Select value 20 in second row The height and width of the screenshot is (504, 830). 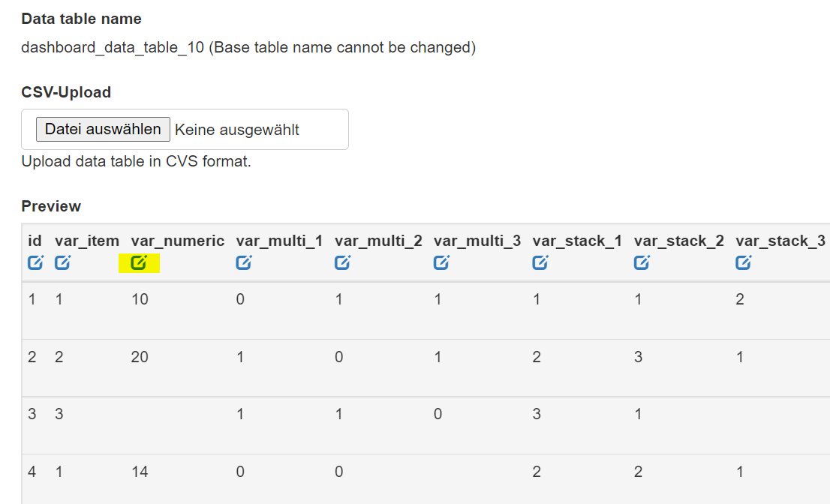click(x=140, y=357)
